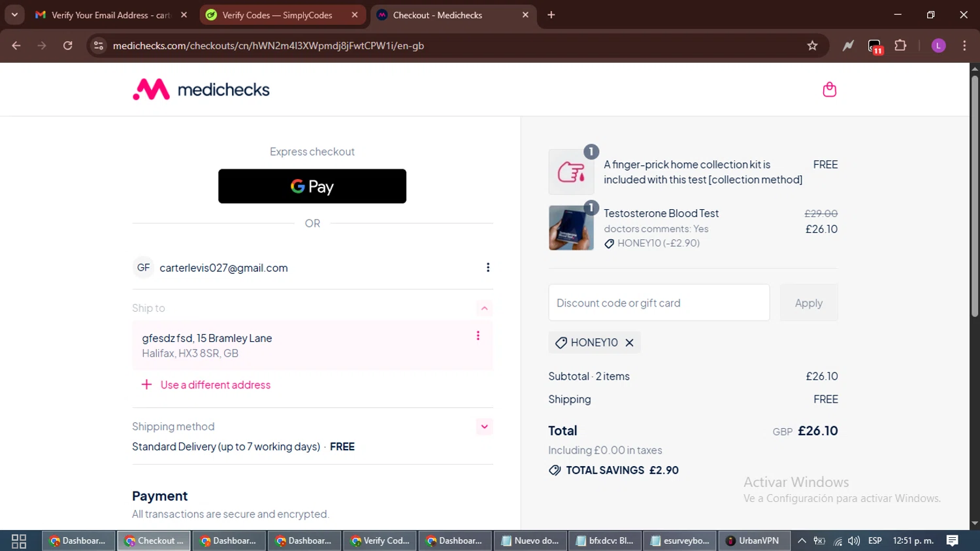Click the battery tray icon
Viewport: 980px width, 551px height.
[x=819, y=541]
